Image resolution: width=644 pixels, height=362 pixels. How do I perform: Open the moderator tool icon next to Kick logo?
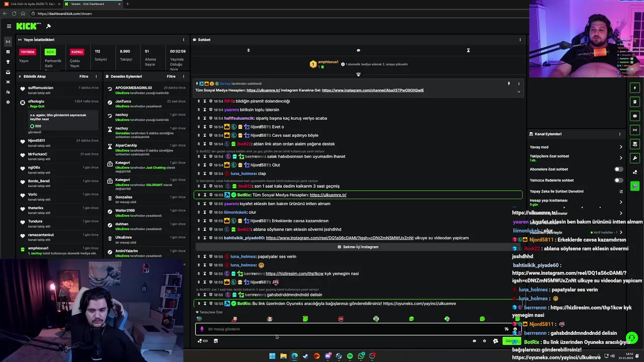point(48,26)
